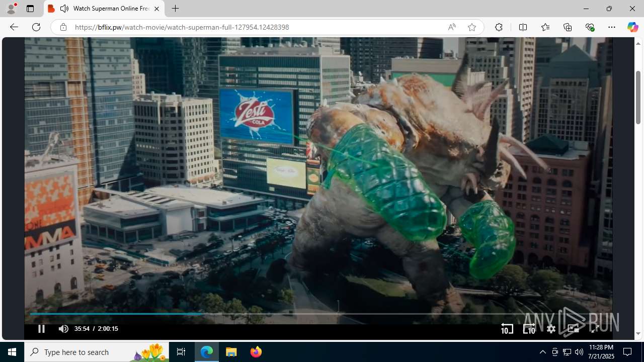Open a new browser tab
Viewport: 644px width, 362px height.
tap(175, 9)
